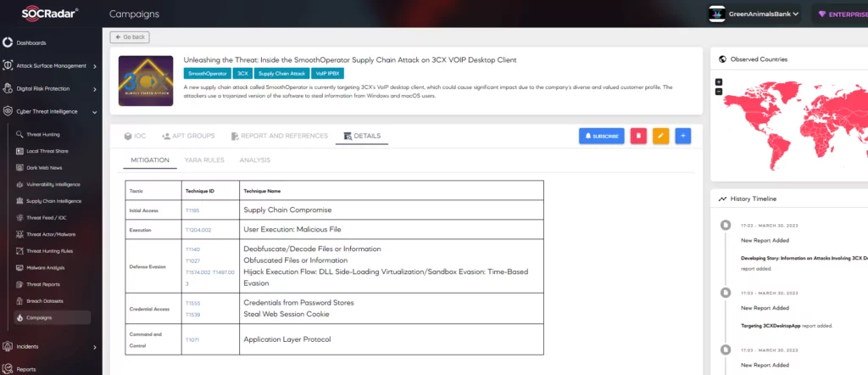Open Threat Hunting magnifier icon

tap(20, 135)
